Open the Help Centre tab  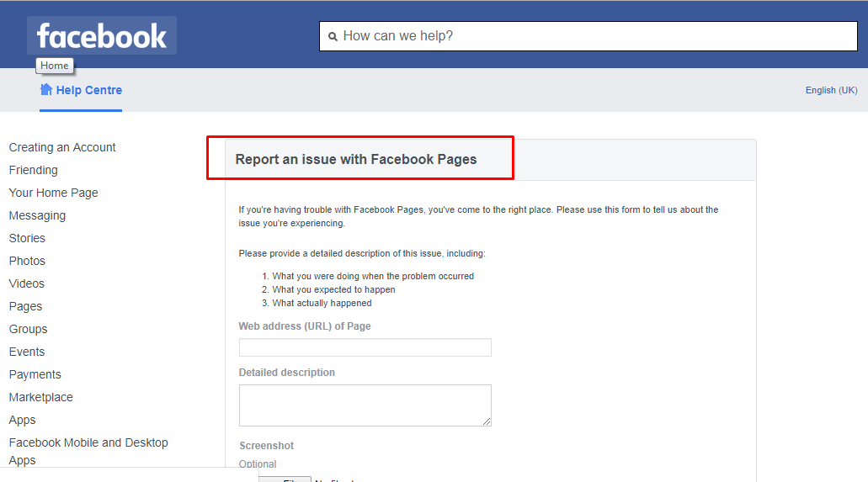81,90
